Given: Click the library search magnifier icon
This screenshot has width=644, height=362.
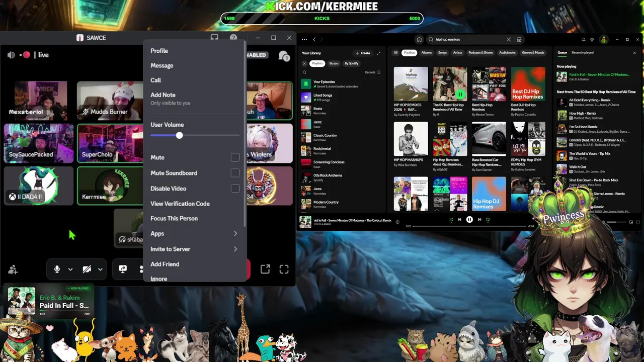Looking at the screenshot, I should (304, 72).
